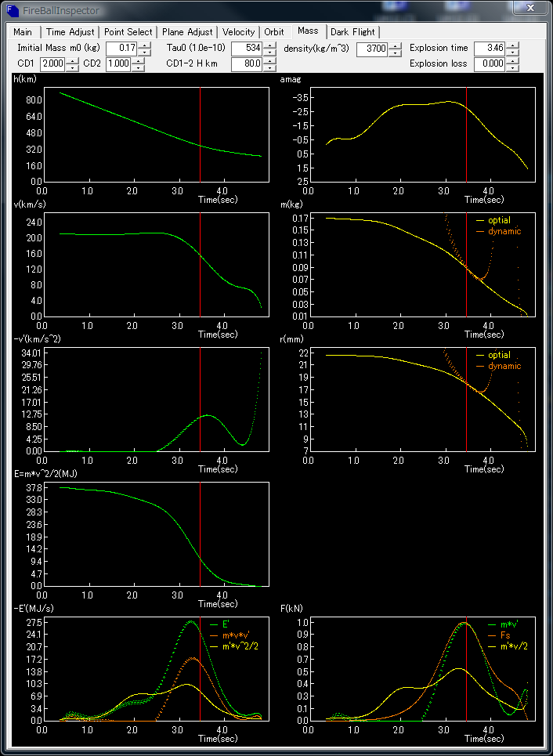
Task: Increase Initial Mass m0 with up arrow
Action: (x=144, y=45)
